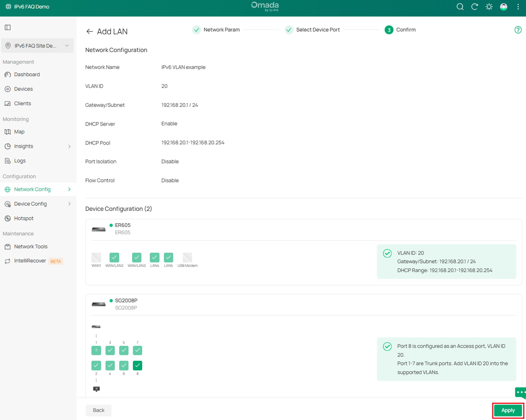Open the three-dot more options menu
This screenshot has width=526, height=420.
pos(518,7)
